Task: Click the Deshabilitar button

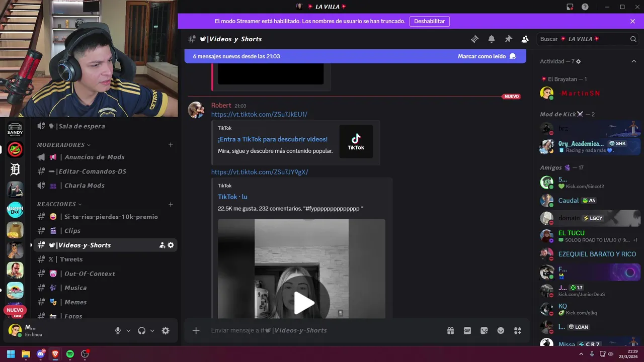Action: click(x=430, y=21)
